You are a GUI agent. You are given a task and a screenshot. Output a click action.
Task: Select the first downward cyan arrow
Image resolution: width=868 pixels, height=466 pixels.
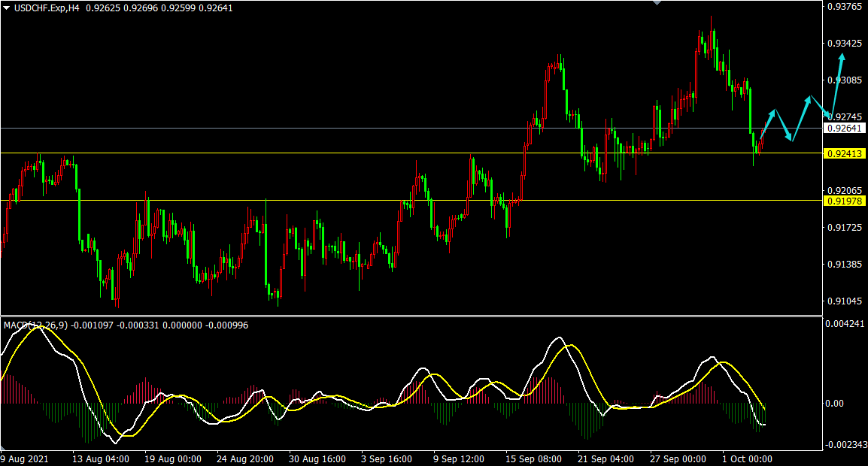[x=783, y=126]
